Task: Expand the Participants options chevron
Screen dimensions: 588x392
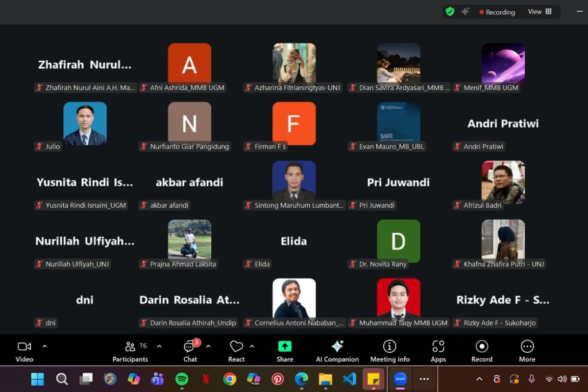Action: point(159,346)
